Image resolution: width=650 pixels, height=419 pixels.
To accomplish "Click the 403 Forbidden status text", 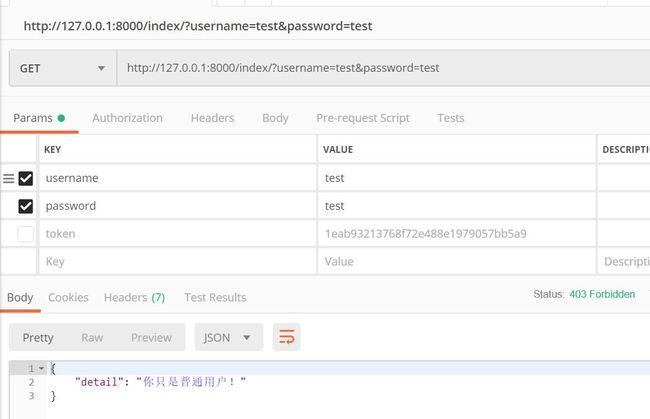I will tap(602, 294).
